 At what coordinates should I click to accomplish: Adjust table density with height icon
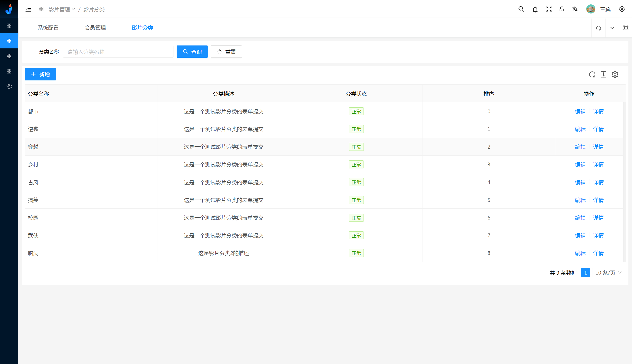coord(604,74)
